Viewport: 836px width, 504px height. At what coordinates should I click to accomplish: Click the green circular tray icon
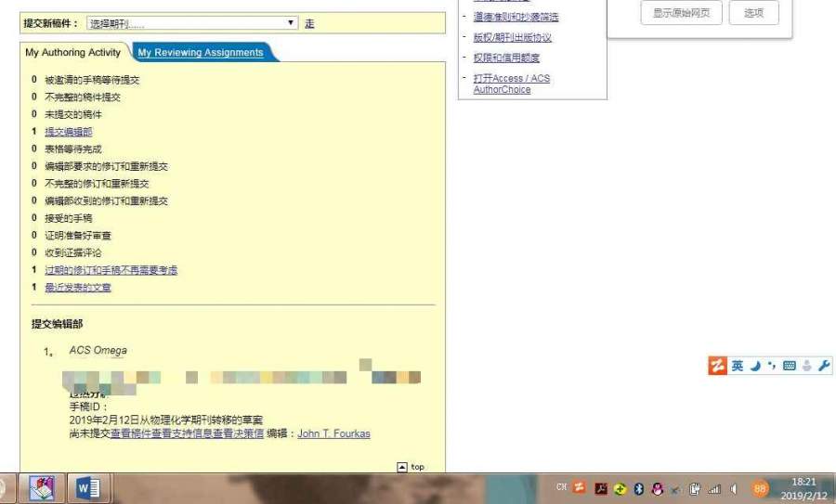tap(620, 488)
